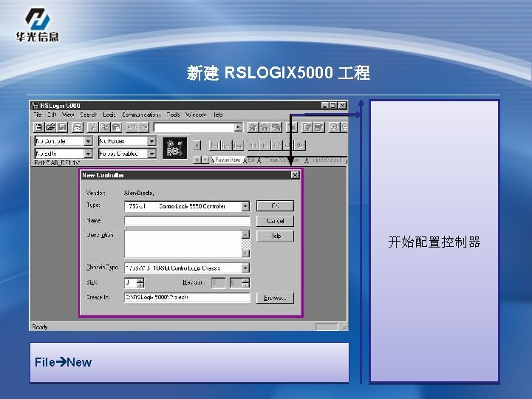Click the Zoom In magnifier icon

point(334,127)
